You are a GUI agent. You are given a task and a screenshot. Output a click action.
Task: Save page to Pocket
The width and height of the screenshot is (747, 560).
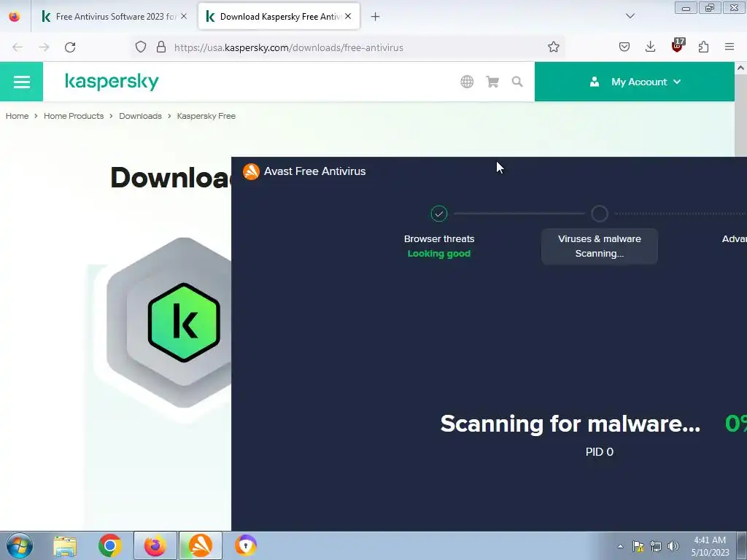[x=624, y=47]
